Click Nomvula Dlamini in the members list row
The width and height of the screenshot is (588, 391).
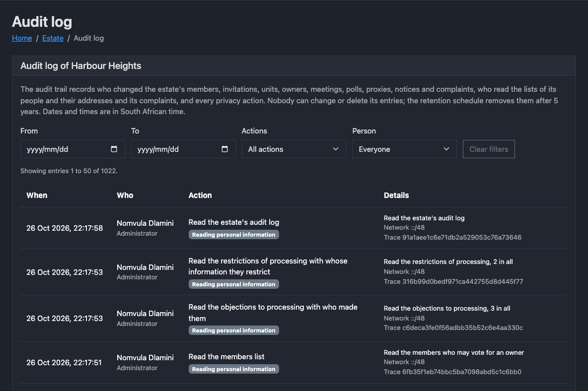coord(145,358)
